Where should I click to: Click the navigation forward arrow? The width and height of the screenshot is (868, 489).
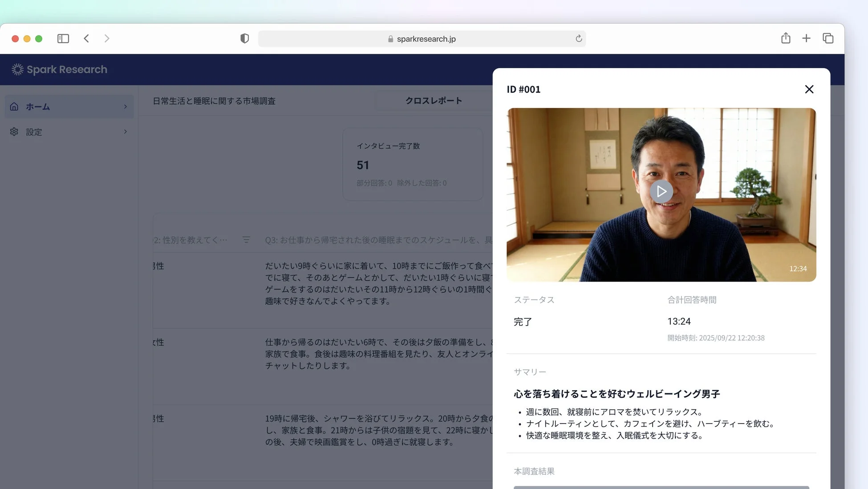(x=107, y=38)
